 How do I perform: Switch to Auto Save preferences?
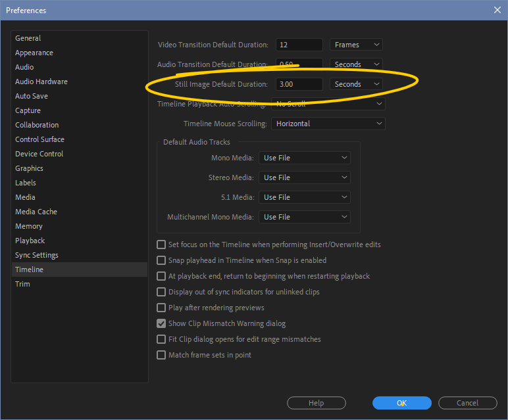(x=32, y=96)
